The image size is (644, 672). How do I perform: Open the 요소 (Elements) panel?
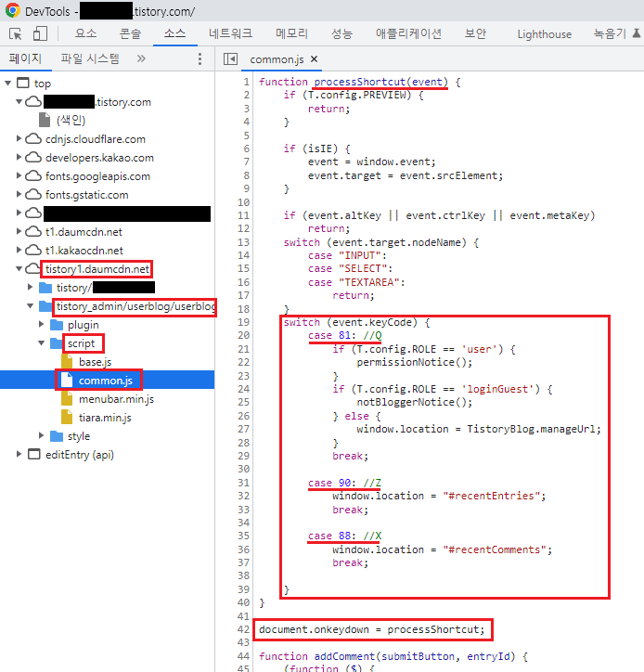(85, 33)
